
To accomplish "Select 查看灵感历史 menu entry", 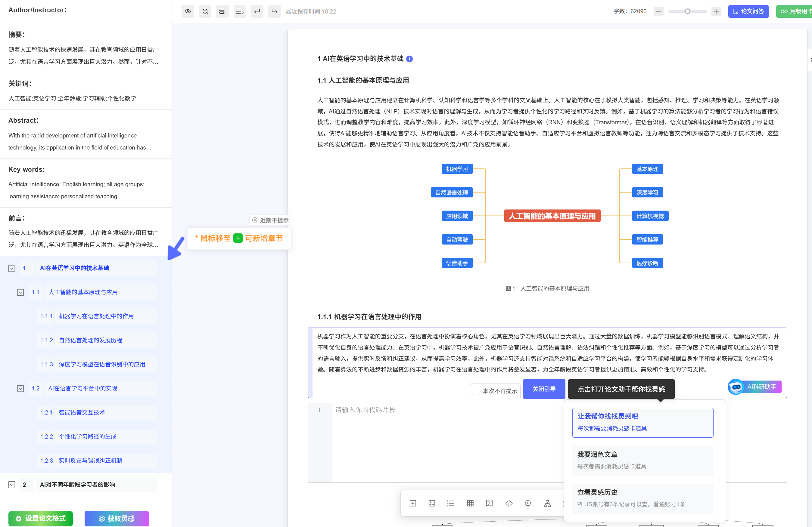I will (x=642, y=498).
